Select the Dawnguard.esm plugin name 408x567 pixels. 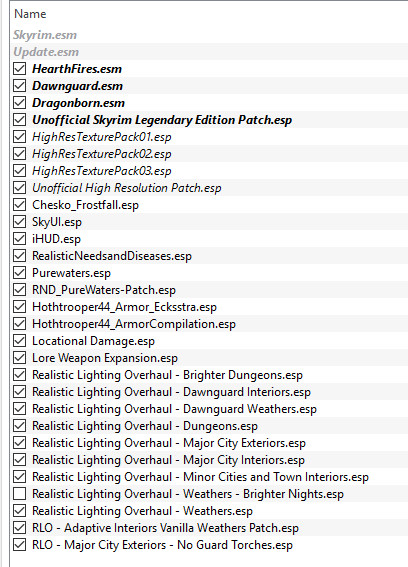[x=77, y=86]
